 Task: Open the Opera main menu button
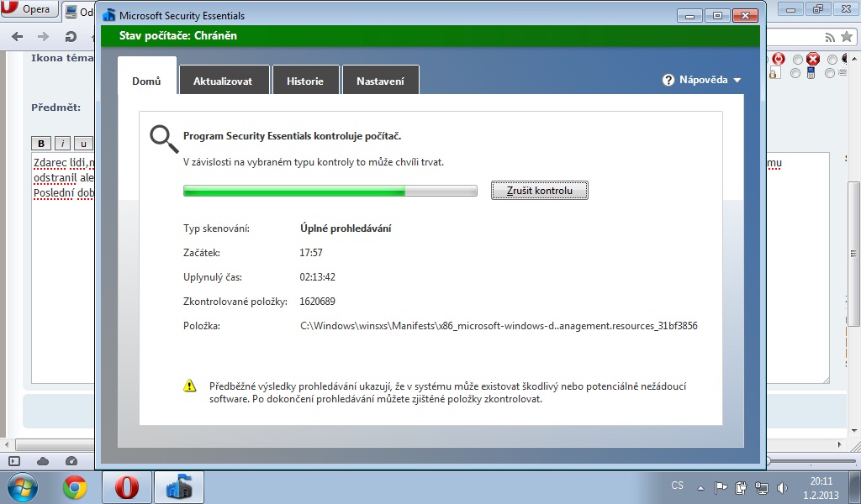pos(29,8)
